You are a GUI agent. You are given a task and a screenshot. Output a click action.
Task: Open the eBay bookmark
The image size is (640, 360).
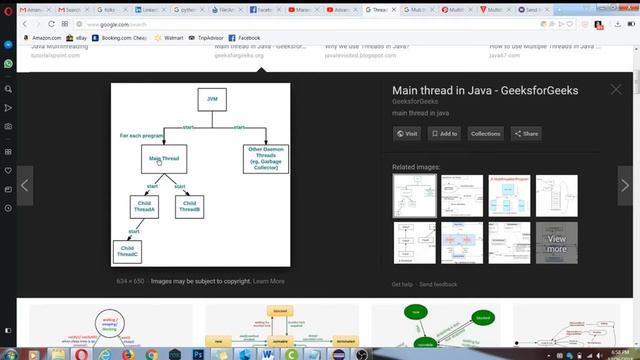coord(76,38)
